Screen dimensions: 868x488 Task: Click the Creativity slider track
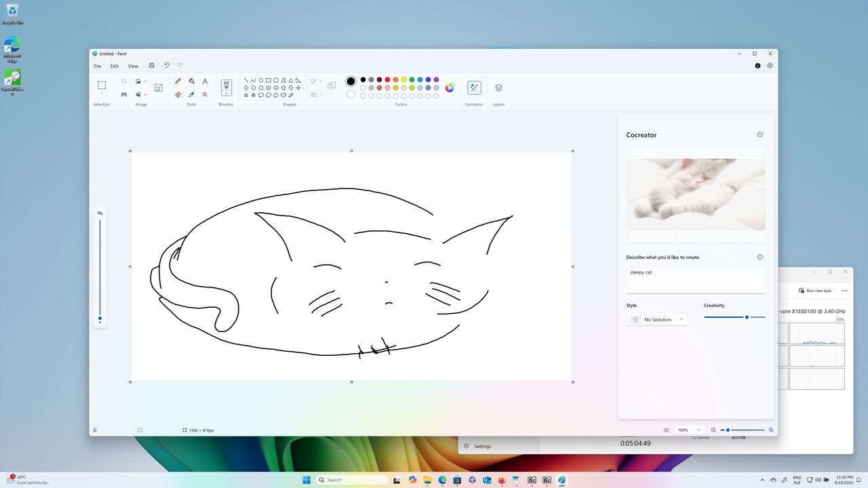pos(734,317)
